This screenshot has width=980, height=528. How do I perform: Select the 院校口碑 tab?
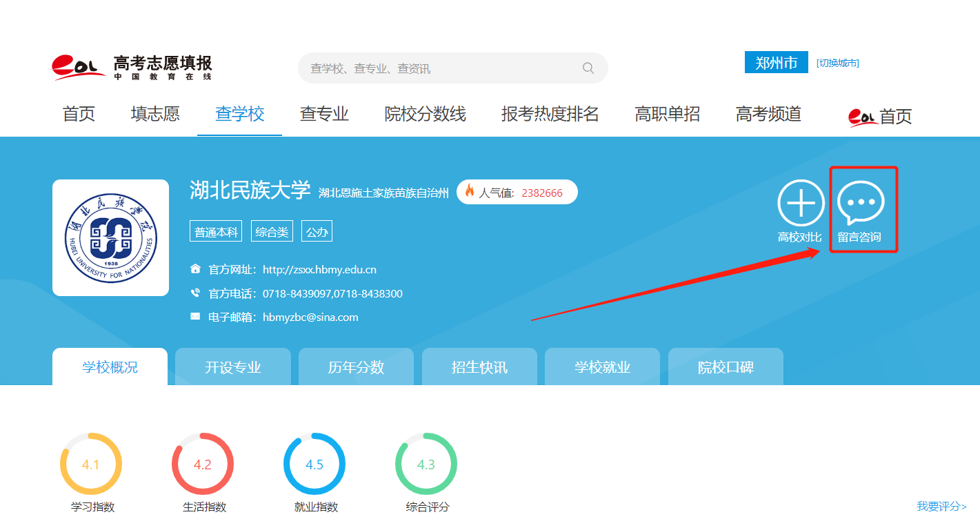726,367
